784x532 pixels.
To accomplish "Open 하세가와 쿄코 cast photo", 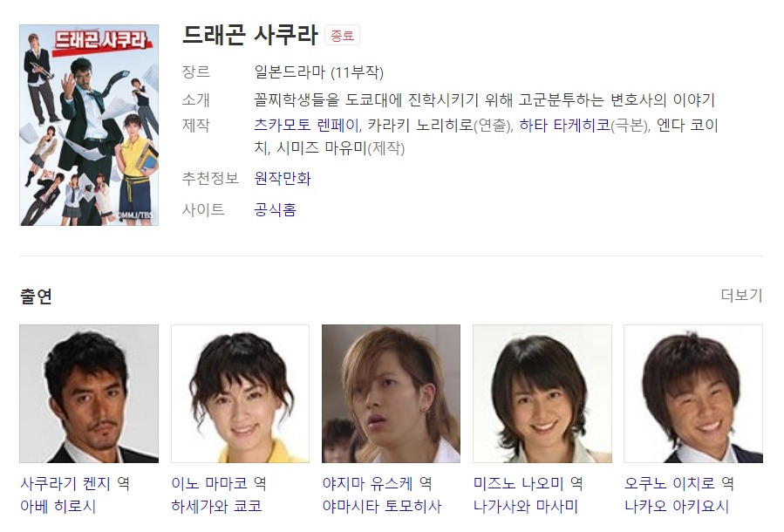I will (240, 393).
